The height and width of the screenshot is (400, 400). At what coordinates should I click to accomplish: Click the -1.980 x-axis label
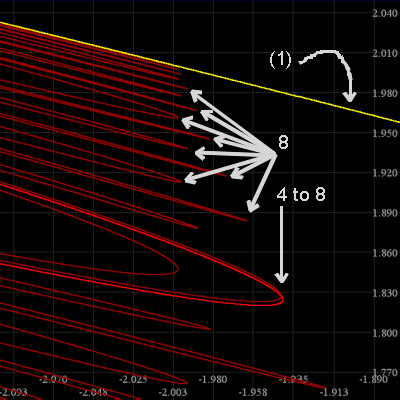[213, 379]
